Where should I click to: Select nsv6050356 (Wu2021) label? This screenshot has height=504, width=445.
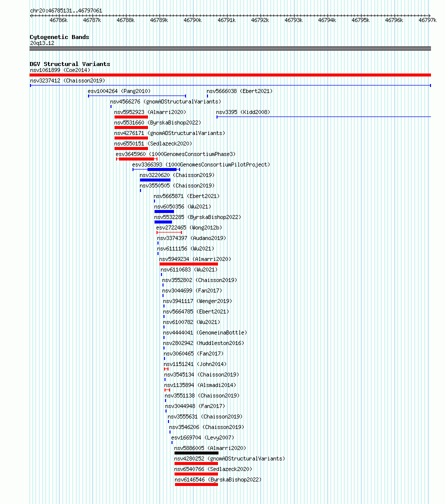pos(182,206)
